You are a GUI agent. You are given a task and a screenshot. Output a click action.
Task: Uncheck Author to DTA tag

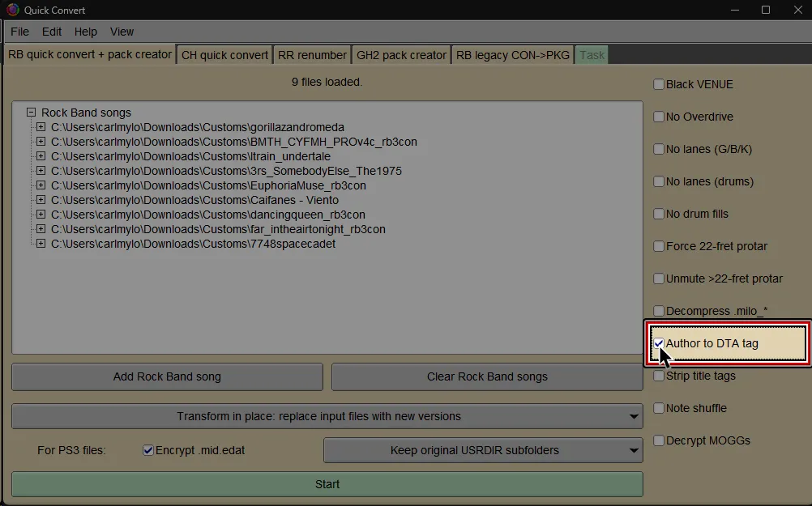click(x=660, y=343)
